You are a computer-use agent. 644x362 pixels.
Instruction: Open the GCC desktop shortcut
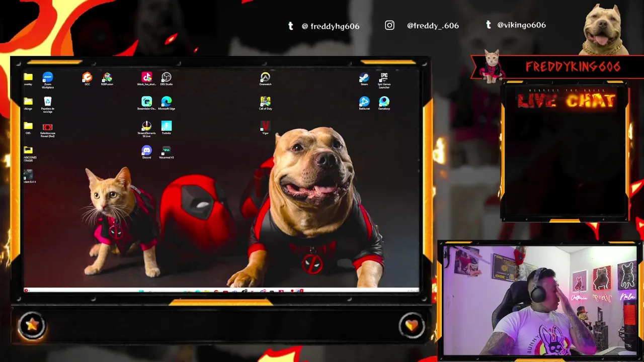[87, 79]
